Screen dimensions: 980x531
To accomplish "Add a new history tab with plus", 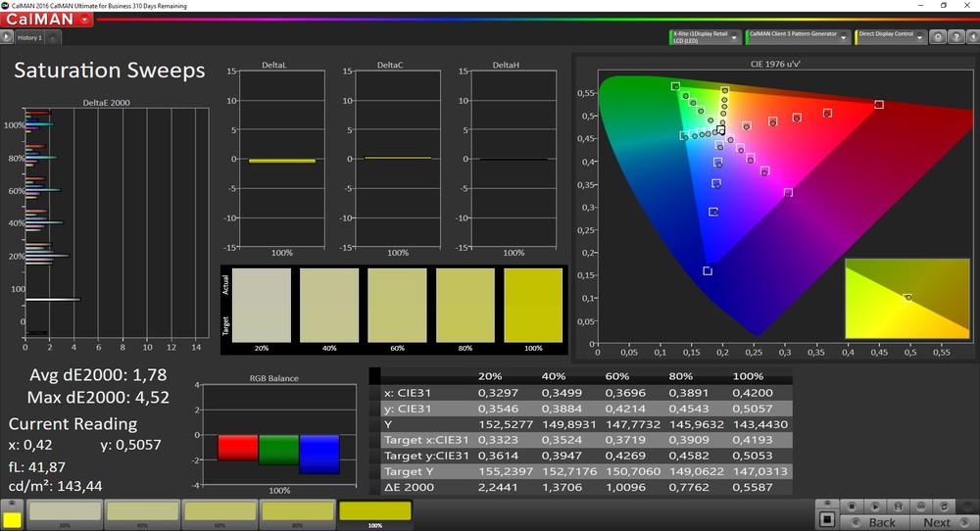I will 52,38.
